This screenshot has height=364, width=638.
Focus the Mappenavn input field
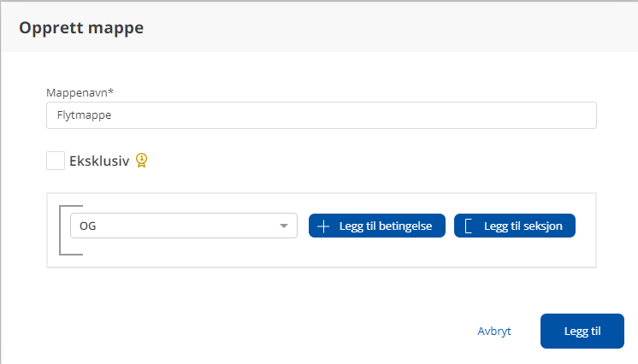tap(321, 116)
